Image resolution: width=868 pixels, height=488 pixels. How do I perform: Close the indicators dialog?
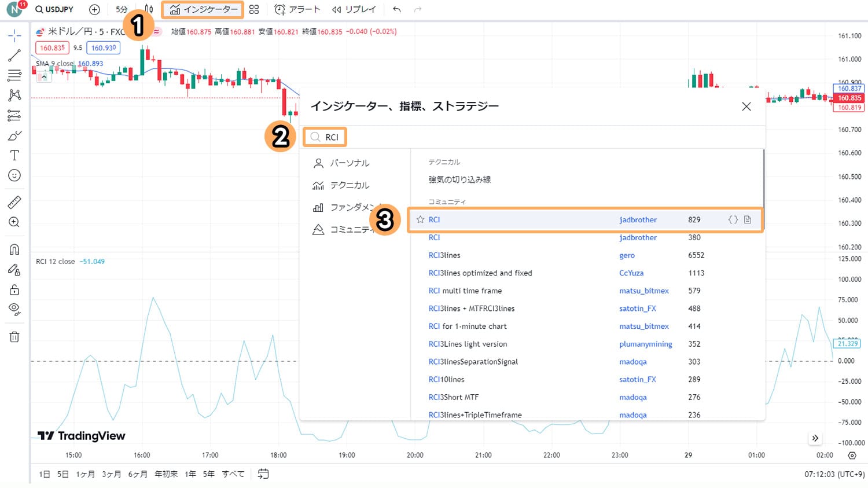pos(746,107)
